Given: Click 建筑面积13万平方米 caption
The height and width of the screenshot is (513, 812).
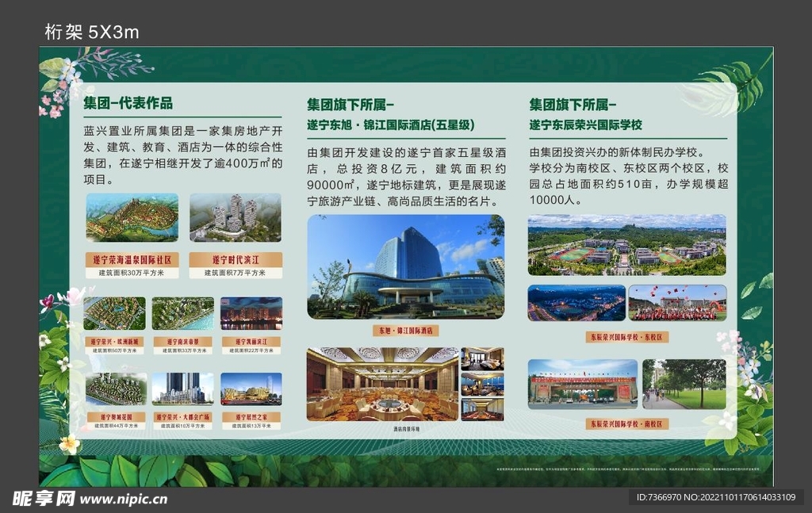Looking at the screenshot, I should coord(251,426).
